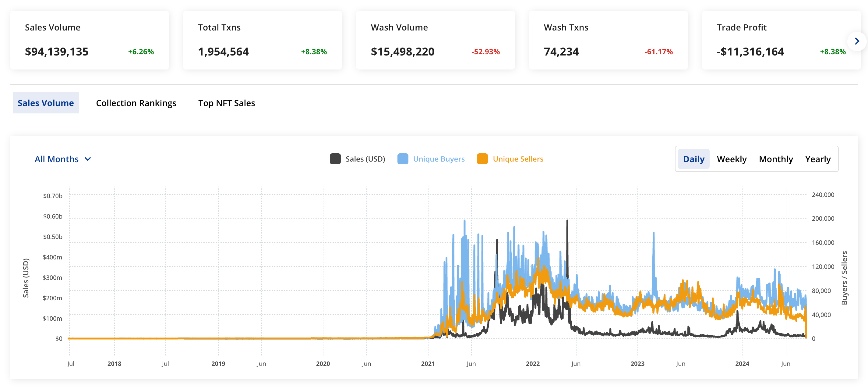Switch to Collection Rankings tab
868x389 pixels.
[x=136, y=103]
